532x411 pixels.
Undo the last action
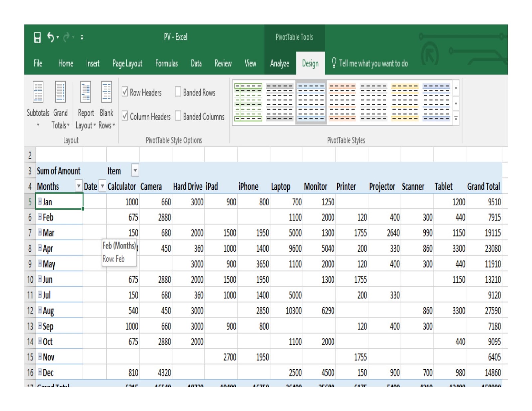click(50, 37)
